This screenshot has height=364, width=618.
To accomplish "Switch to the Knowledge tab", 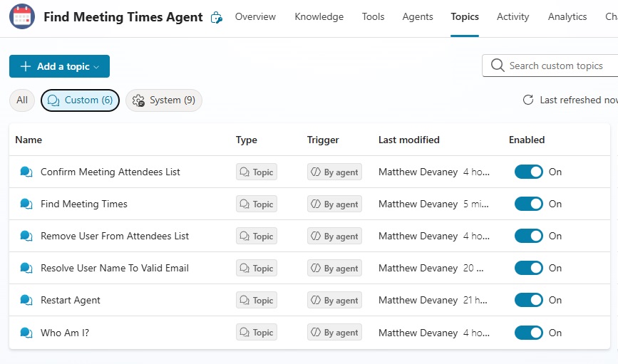I will point(319,17).
